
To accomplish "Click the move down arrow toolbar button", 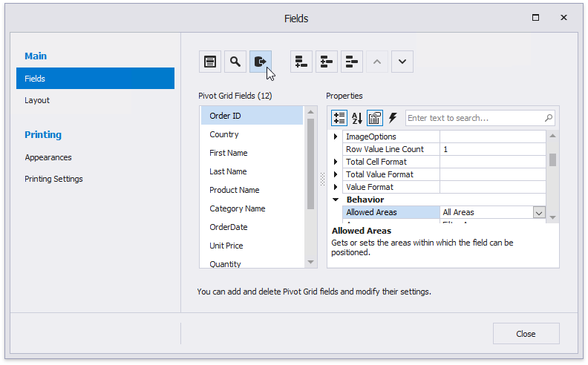I will pyautogui.click(x=402, y=62).
